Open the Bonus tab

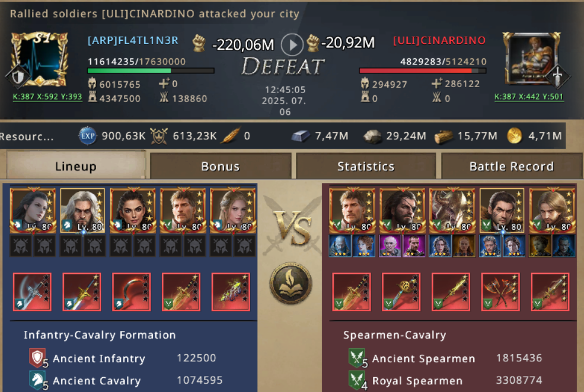tap(221, 166)
